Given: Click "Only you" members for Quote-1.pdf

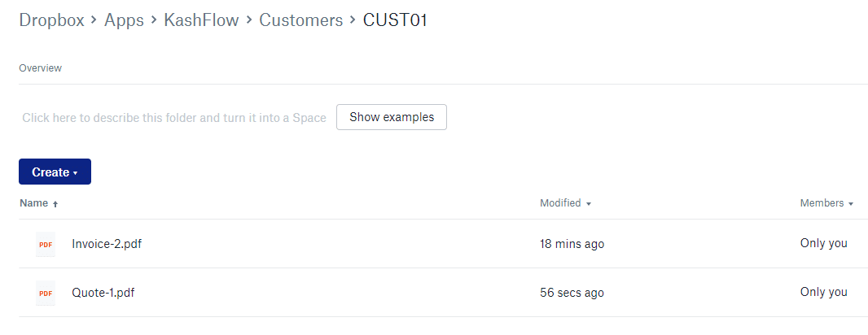Looking at the screenshot, I should [823, 292].
